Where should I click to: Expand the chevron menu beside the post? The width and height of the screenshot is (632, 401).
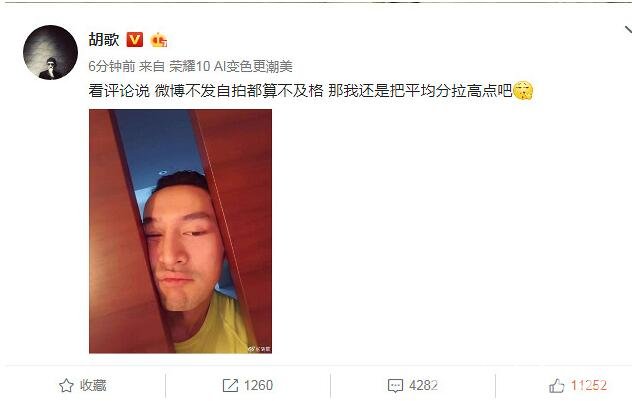pos(628,31)
